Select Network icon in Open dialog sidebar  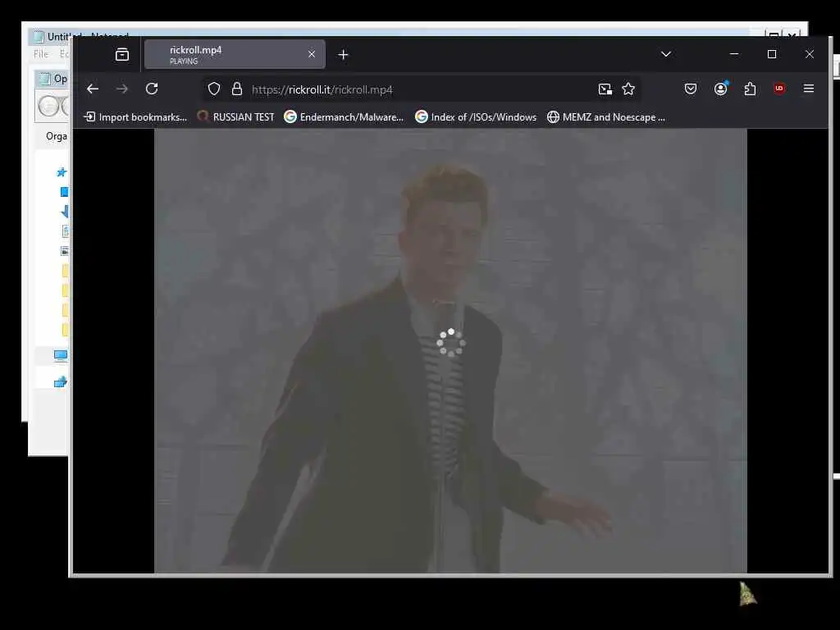pos(61,381)
